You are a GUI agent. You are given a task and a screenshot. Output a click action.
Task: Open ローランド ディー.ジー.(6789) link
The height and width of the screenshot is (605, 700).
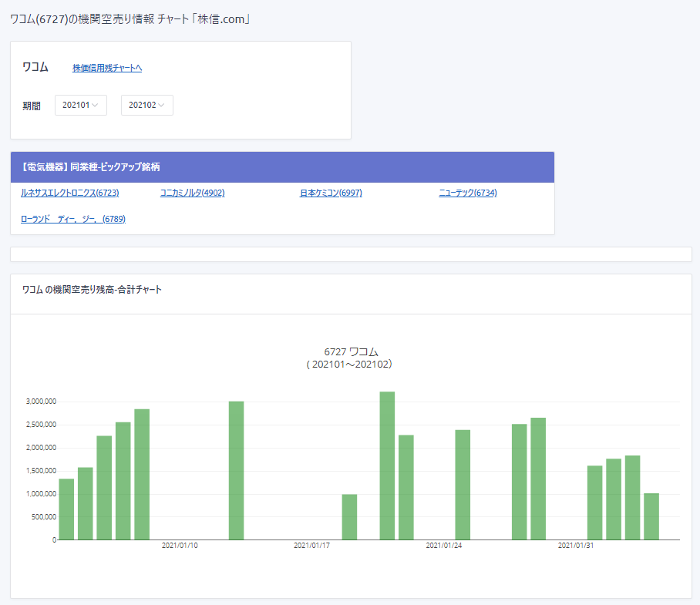73,219
